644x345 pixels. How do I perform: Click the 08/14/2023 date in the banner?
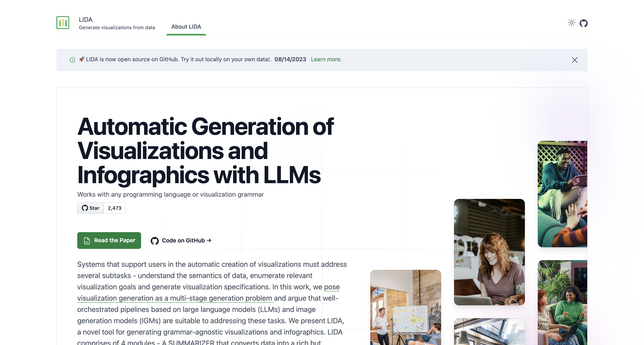(290, 59)
